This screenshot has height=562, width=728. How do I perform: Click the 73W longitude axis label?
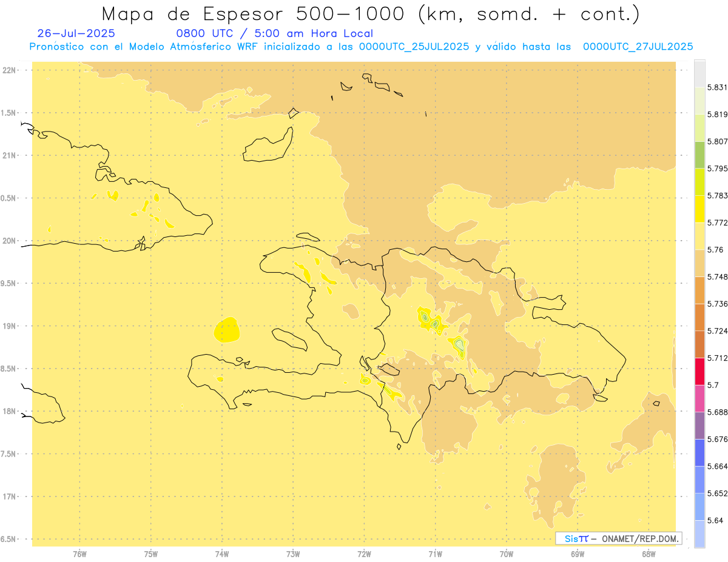pos(293,554)
